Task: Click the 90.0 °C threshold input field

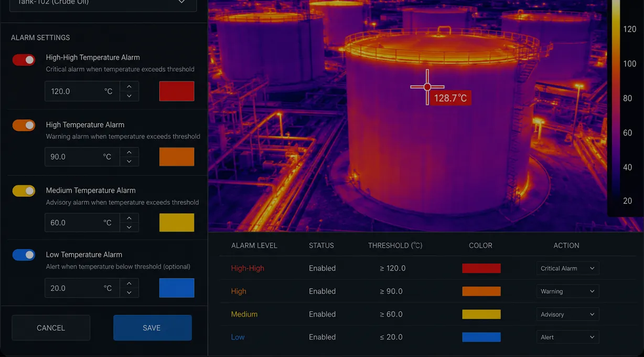Action: click(82, 156)
